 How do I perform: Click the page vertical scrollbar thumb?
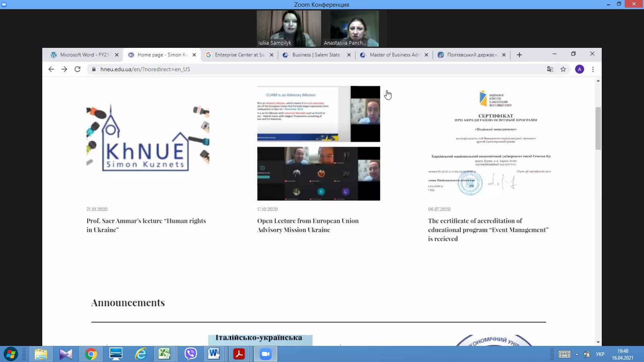(x=598, y=128)
